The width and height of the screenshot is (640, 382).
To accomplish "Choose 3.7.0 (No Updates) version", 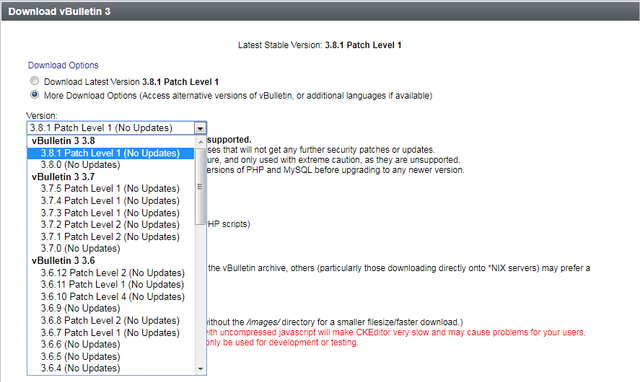I will (x=111, y=249).
